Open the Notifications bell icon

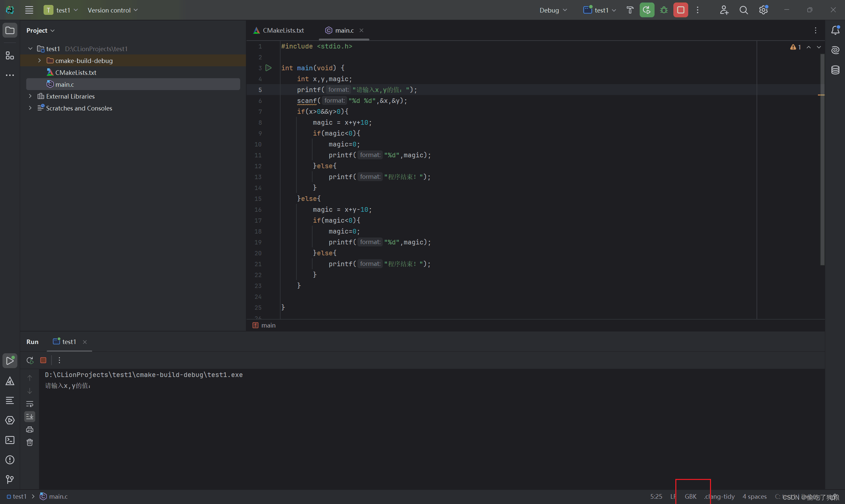pos(835,31)
